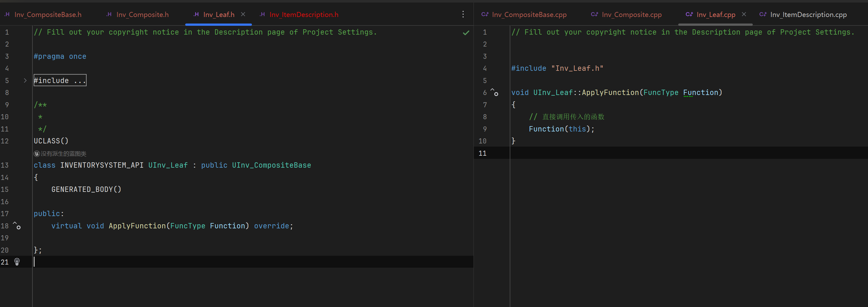
Task: Click the folded "#include ..." placeholder
Action: (60, 81)
